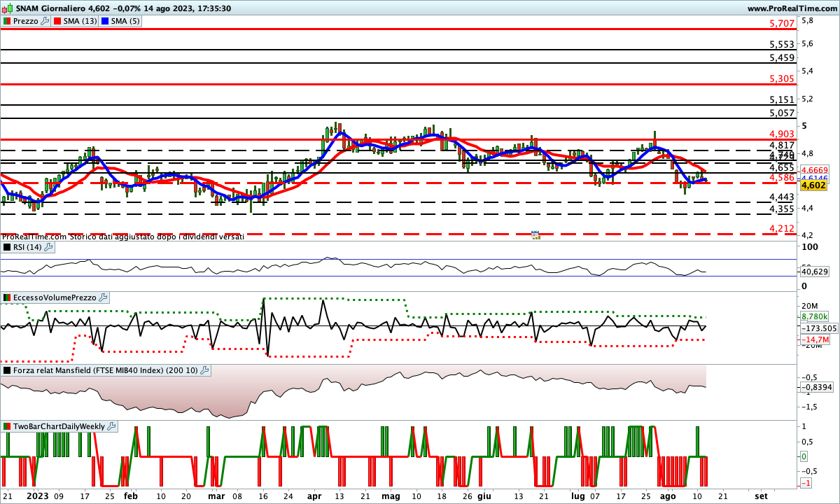
Task: Select the EccessoVolumePrezzo indicator label
Action: [55, 297]
